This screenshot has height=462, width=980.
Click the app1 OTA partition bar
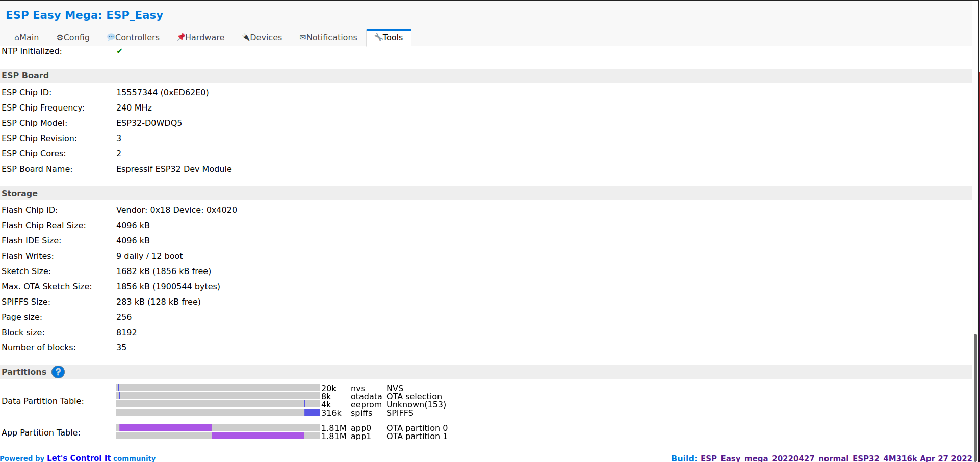pyautogui.click(x=218, y=436)
